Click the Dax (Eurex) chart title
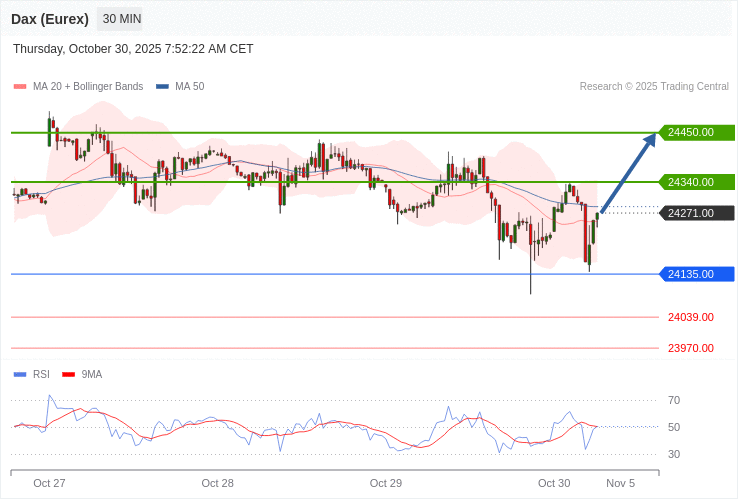This screenshot has width=738, height=500. point(50,19)
